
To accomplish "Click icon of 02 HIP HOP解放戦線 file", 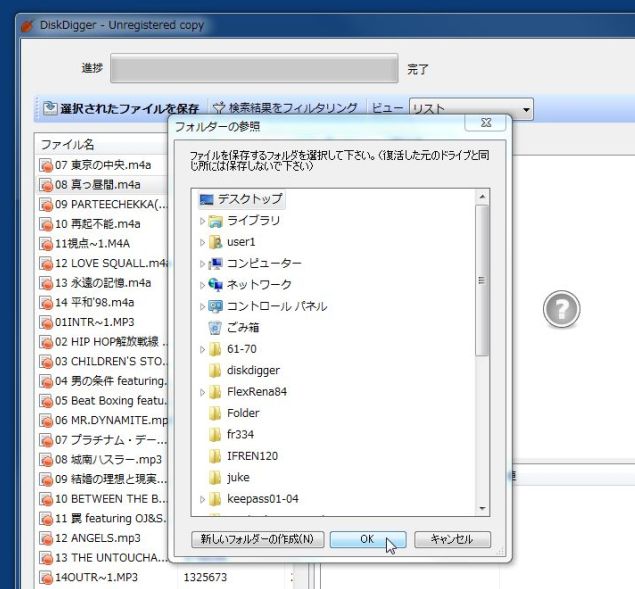I will coord(46,342).
